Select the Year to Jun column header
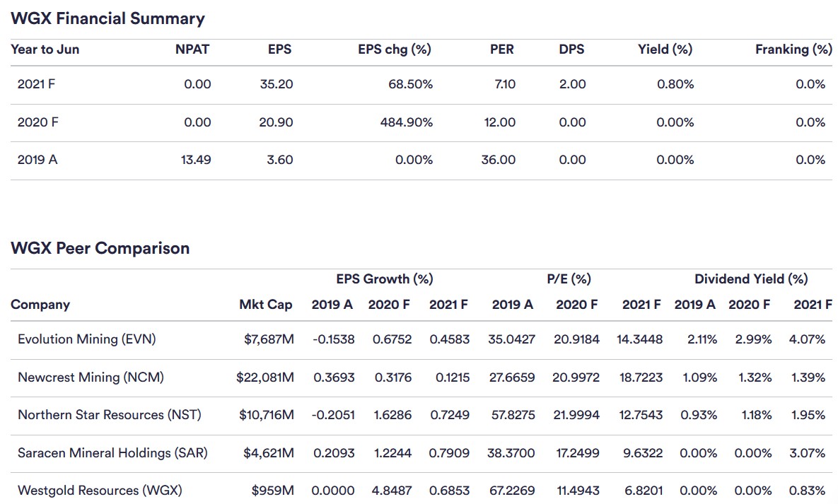 click(x=45, y=49)
